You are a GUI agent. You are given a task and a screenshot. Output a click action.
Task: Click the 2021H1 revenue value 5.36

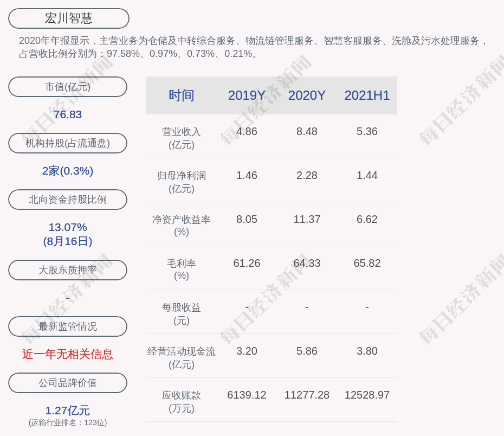(367, 132)
